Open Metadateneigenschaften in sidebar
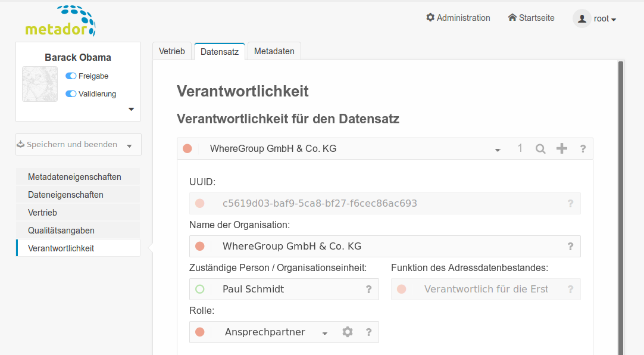Image resolution: width=644 pixels, height=355 pixels. point(78,177)
